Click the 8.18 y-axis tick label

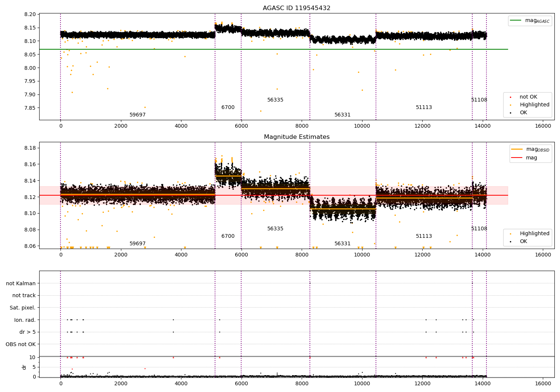[x=30, y=148]
